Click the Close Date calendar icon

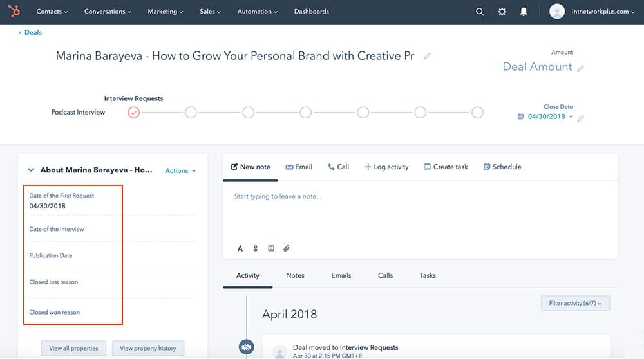pos(521,116)
